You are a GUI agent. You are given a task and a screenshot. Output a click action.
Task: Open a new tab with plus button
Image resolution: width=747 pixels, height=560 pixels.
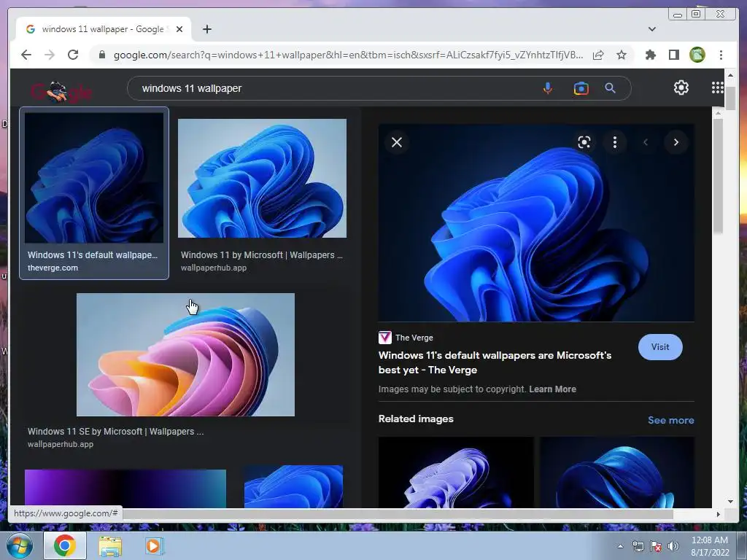coord(206,29)
